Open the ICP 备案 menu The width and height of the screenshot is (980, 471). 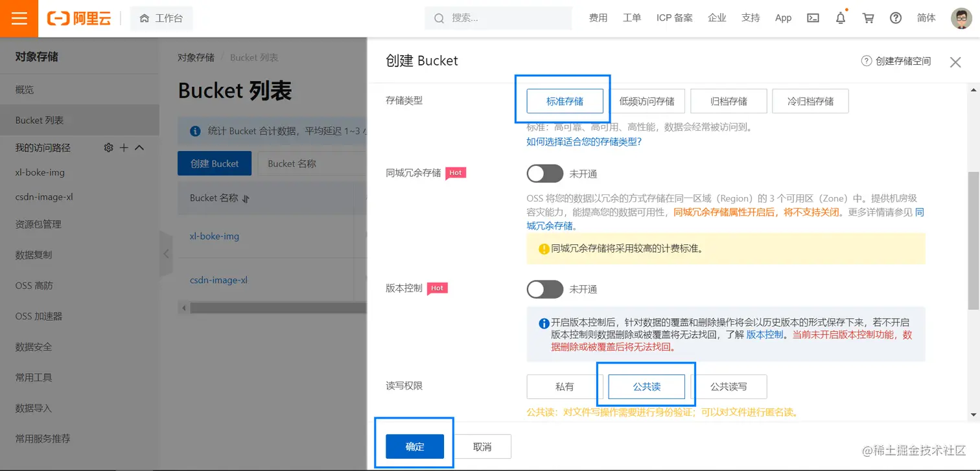[x=675, y=18]
